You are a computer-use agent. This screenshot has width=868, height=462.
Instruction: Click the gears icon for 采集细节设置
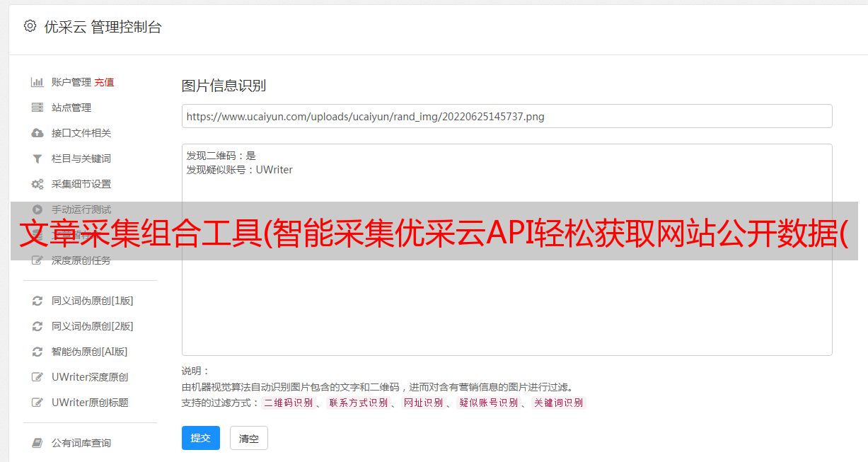tap(37, 184)
